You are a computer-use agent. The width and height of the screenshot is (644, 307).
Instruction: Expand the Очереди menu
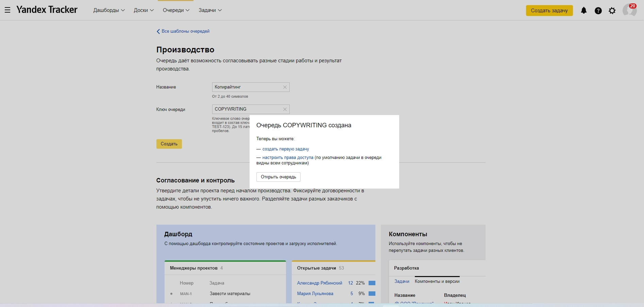click(176, 10)
